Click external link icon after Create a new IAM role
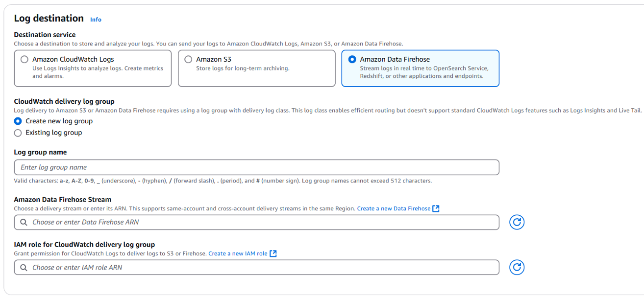This screenshot has width=644, height=298. 273,253
